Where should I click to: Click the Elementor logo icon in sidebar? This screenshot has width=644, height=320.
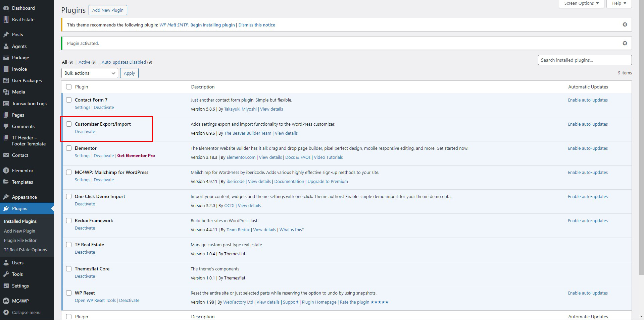tap(6, 171)
